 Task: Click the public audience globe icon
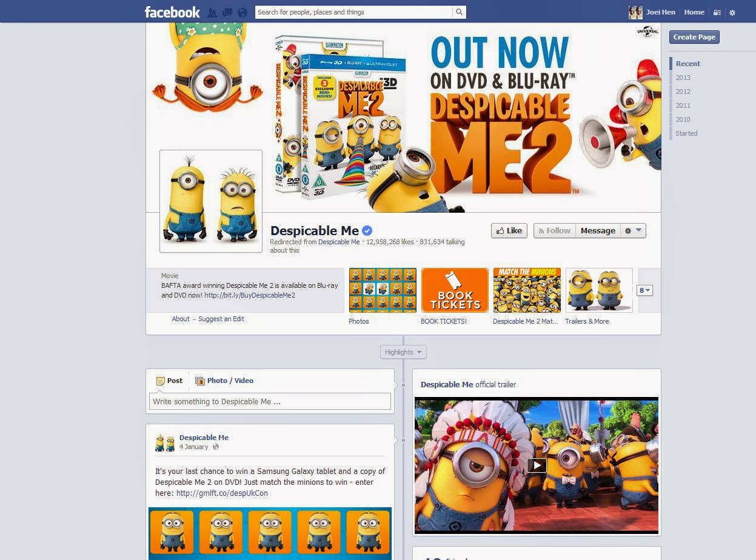pos(215,447)
